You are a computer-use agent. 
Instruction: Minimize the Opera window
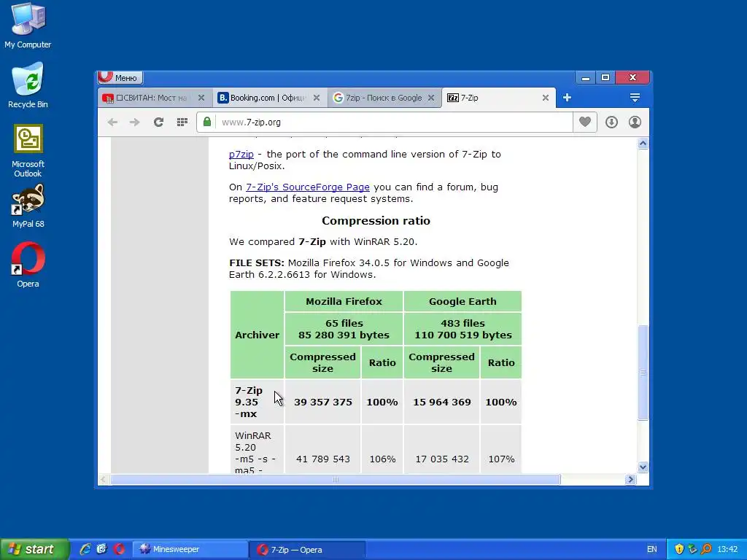click(x=586, y=77)
